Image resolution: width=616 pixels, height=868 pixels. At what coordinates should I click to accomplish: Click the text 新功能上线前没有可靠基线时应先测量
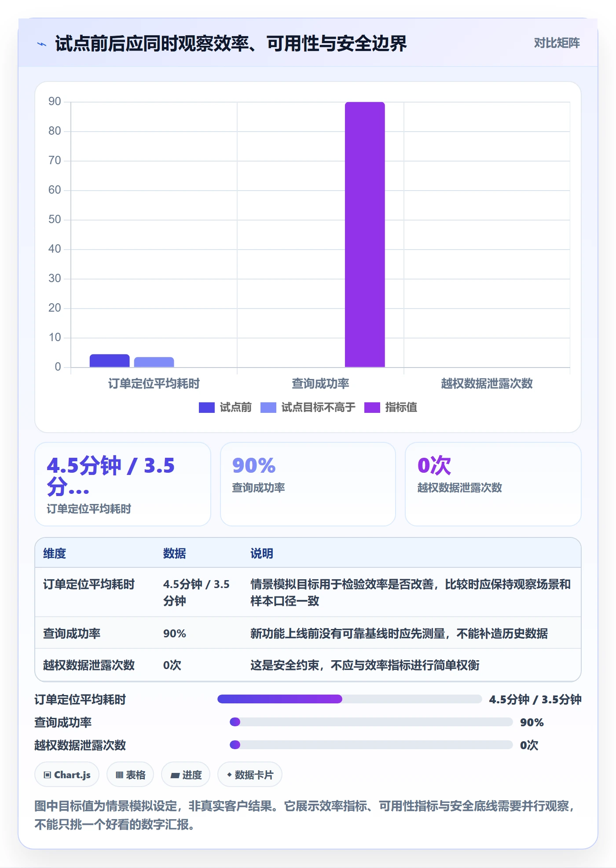[348, 633]
